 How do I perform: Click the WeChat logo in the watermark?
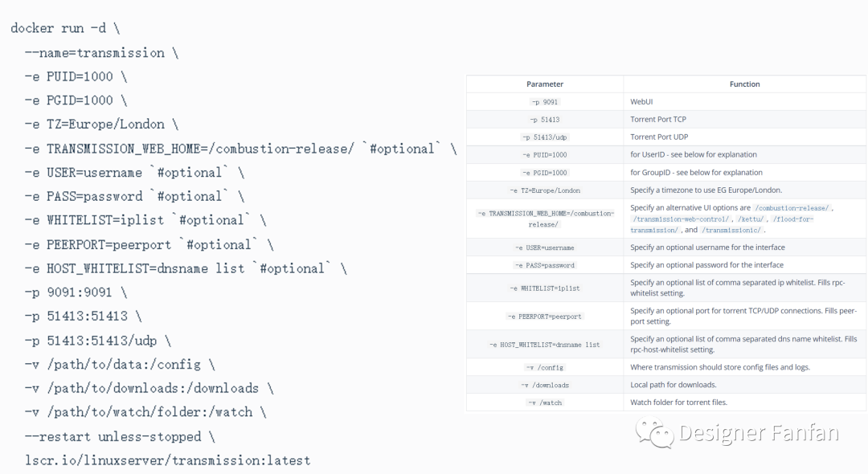[655, 433]
